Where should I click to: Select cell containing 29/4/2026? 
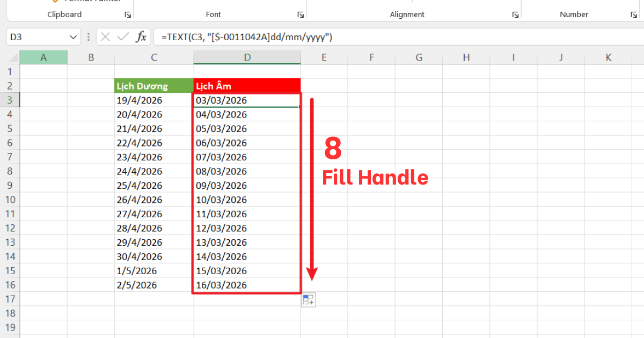(x=154, y=242)
